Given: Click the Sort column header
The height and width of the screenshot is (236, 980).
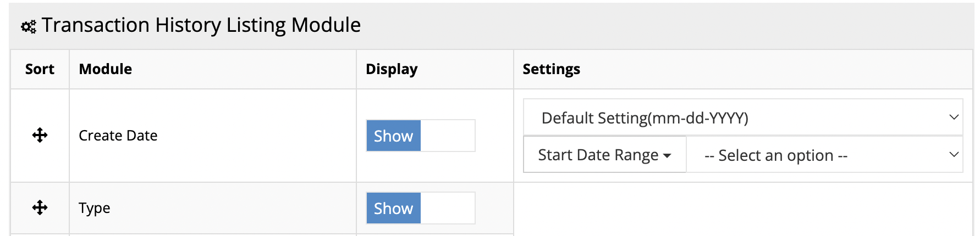Looking at the screenshot, I should pos(40,69).
